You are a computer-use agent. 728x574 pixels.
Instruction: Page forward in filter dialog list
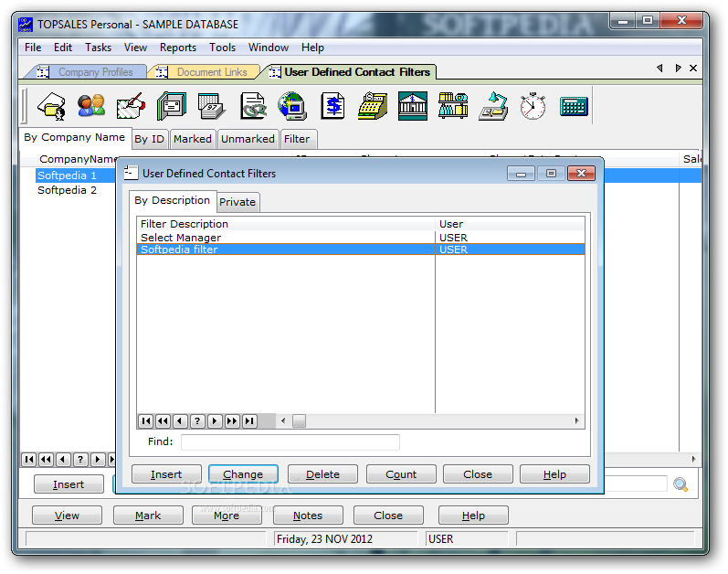(x=232, y=421)
